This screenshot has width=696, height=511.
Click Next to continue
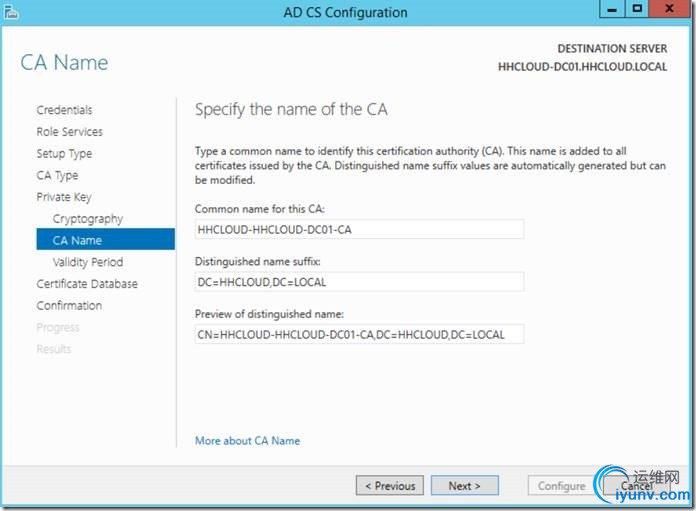[x=464, y=486]
